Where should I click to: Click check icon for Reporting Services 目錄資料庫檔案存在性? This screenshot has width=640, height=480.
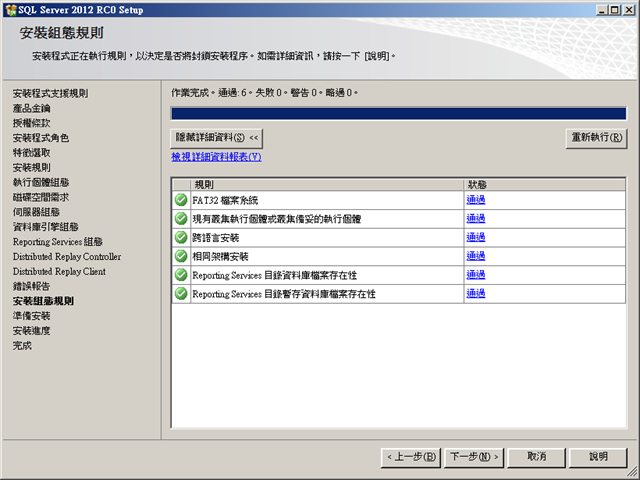pyautogui.click(x=181, y=275)
